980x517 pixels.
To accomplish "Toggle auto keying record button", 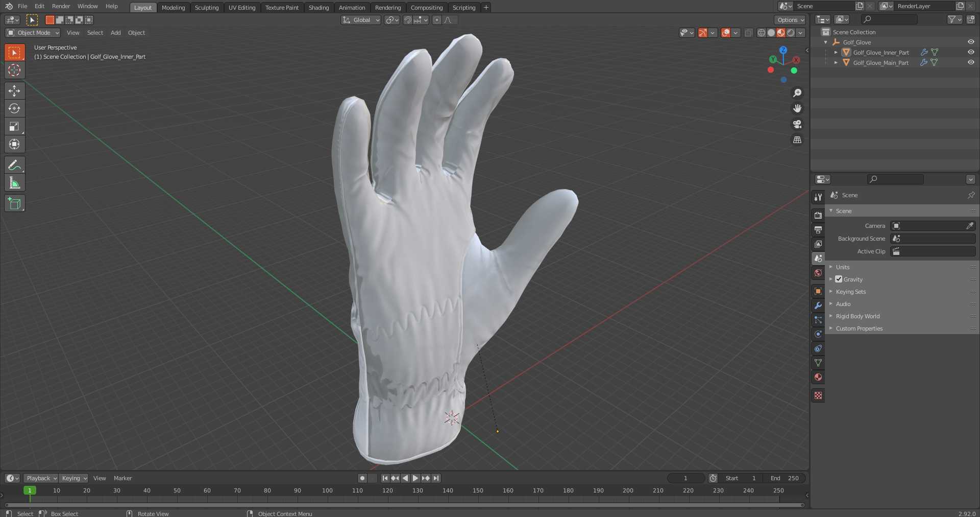I will (362, 478).
